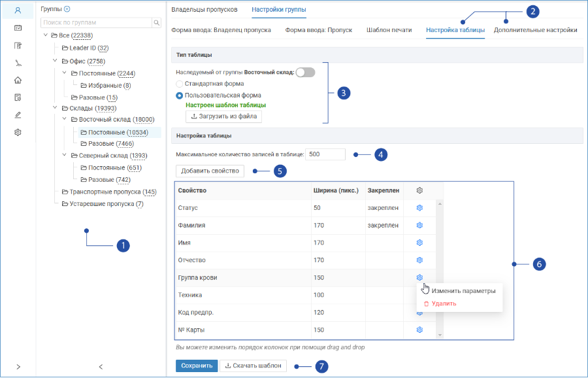The width and height of the screenshot is (588, 378).
Task: Click the pencil icon in left sidebar
Action: click(18, 115)
